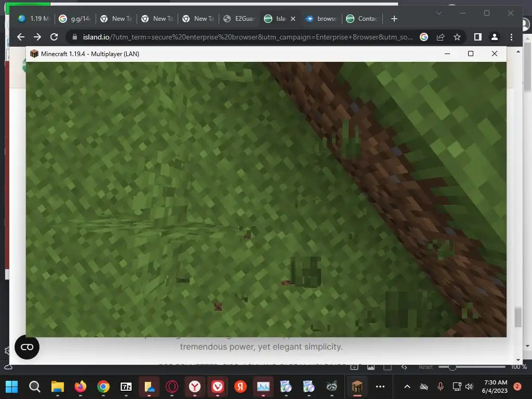Click the microphone tray icon
532x399 pixels.
click(441, 387)
